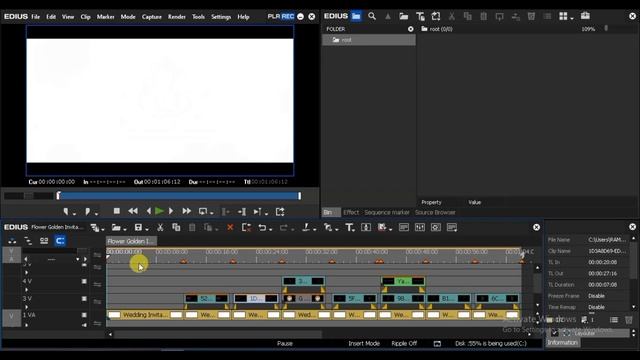
Task: Open the Marker menu
Action: click(x=105, y=17)
